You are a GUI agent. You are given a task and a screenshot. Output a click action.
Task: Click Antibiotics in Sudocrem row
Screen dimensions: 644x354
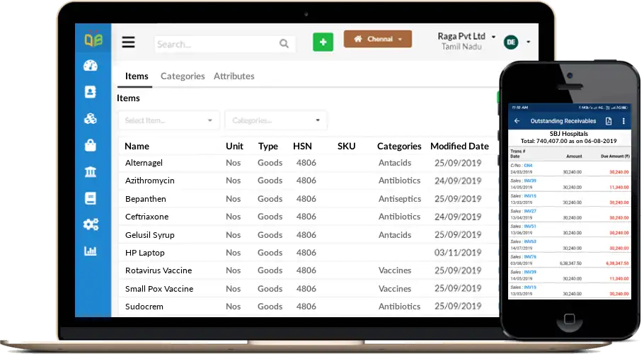tap(399, 307)
